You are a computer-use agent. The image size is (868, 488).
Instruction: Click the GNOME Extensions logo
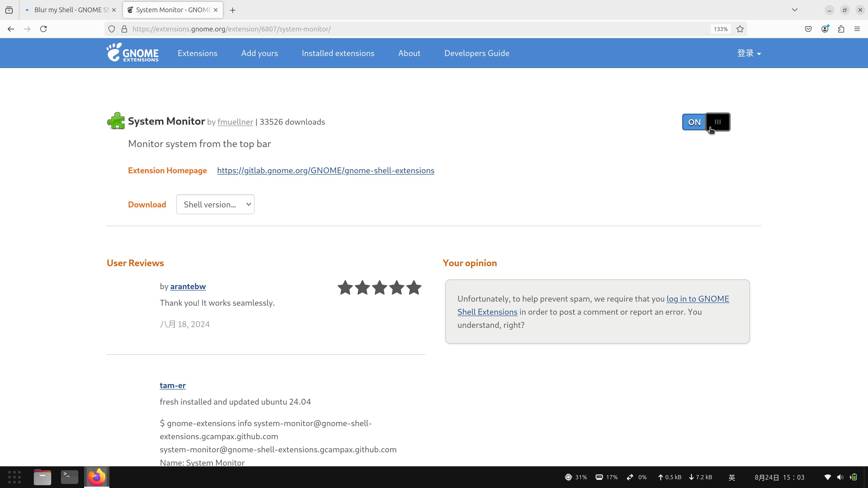coord(132,53)
